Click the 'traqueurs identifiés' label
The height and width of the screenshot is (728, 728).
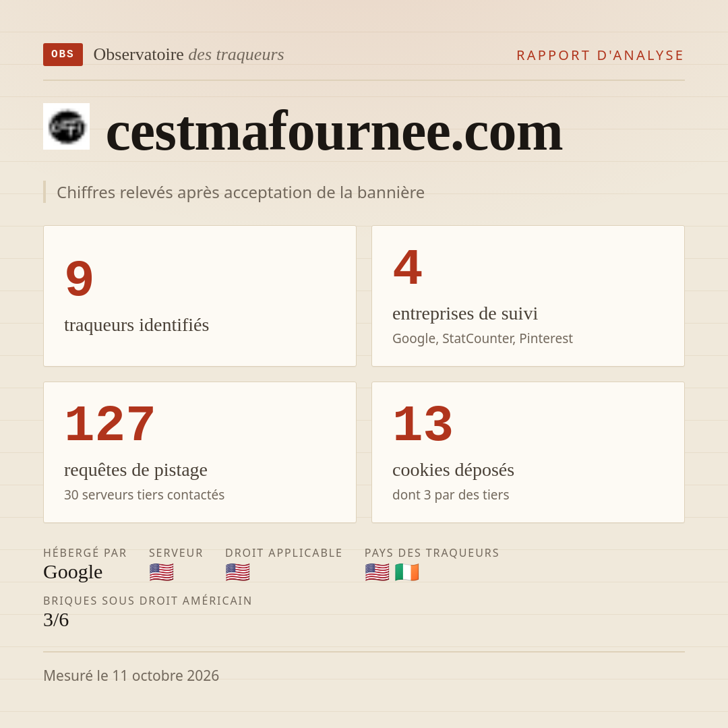pos(136,325)
